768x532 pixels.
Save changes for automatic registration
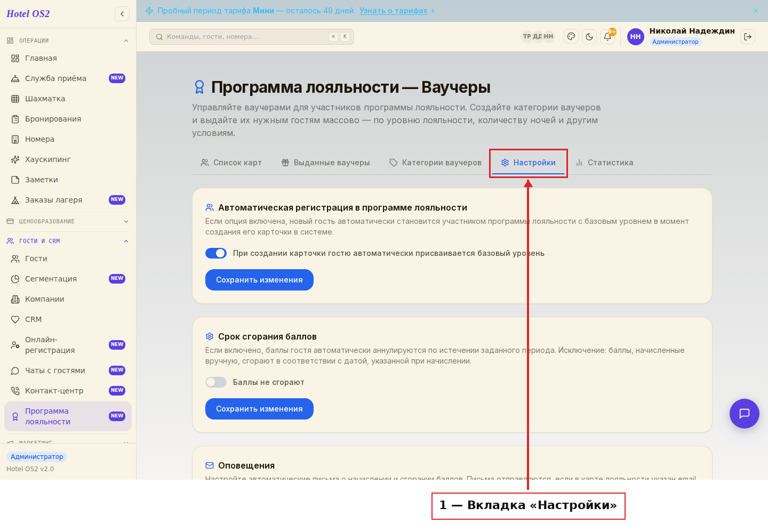pos(259,280)
